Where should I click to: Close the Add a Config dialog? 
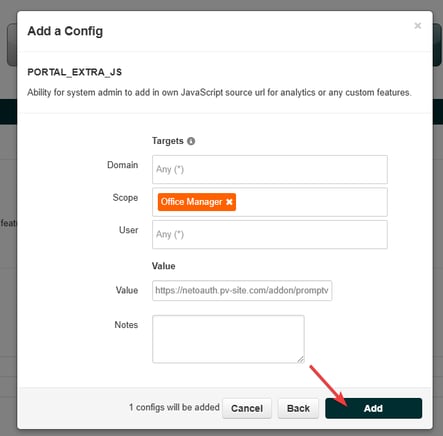[417, 26]
